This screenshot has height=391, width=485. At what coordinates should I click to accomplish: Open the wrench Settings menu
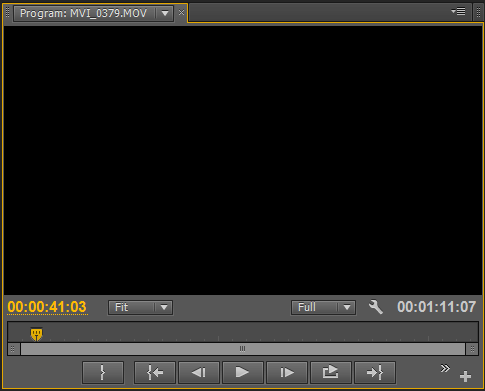tap(376, 307)
